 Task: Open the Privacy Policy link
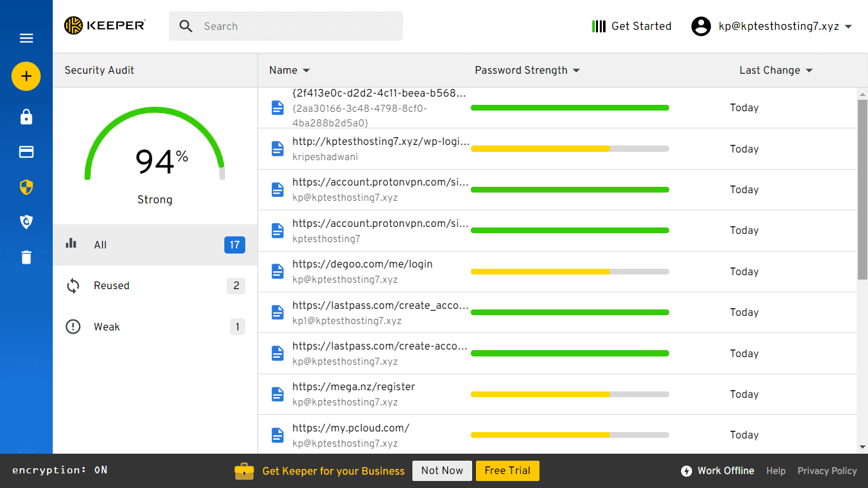(x=827, y=471)
